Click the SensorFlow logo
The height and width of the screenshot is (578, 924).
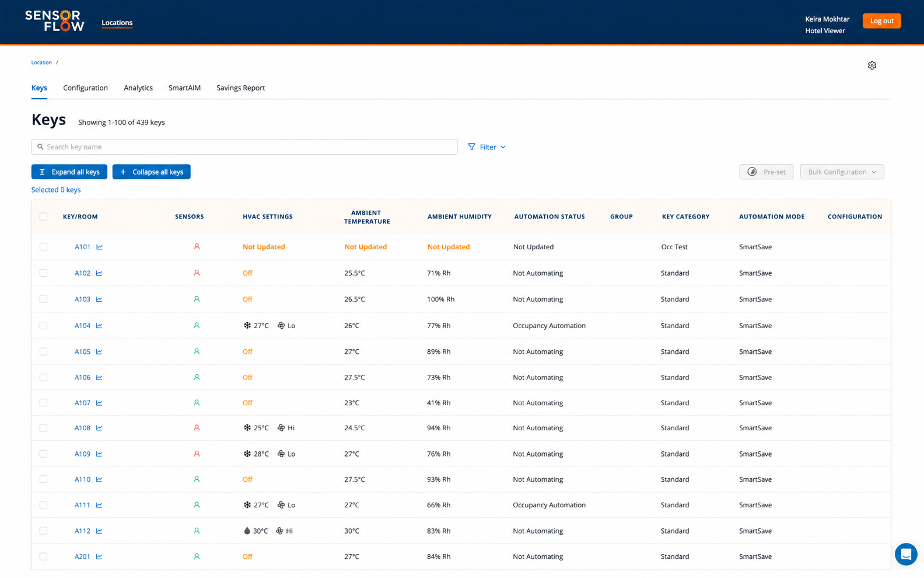point(55,21)
